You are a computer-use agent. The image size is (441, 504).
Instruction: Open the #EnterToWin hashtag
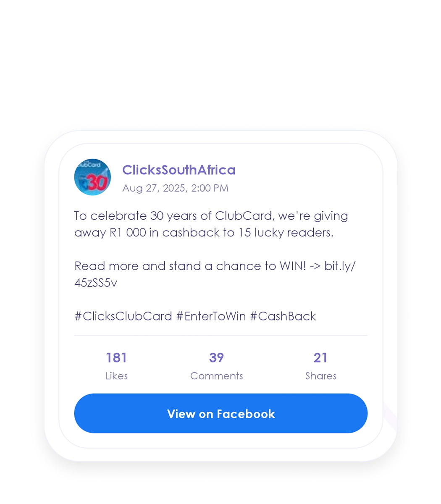(211, 316)
